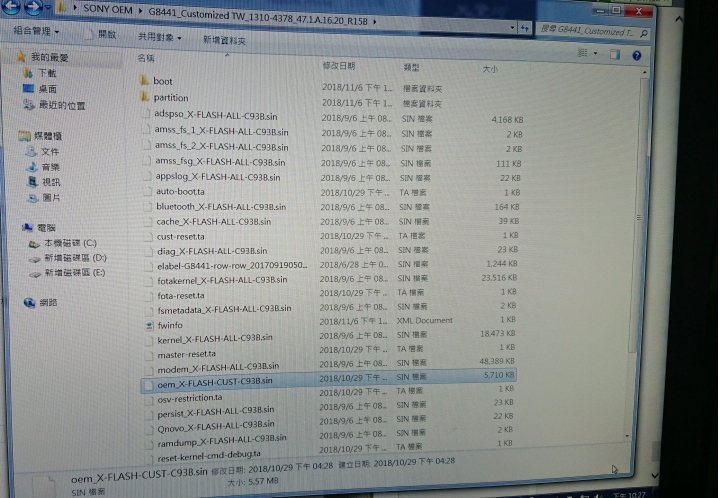Click the Help question mark icon
This screenshot has height=498, width=720.
[x=636, y=56]
